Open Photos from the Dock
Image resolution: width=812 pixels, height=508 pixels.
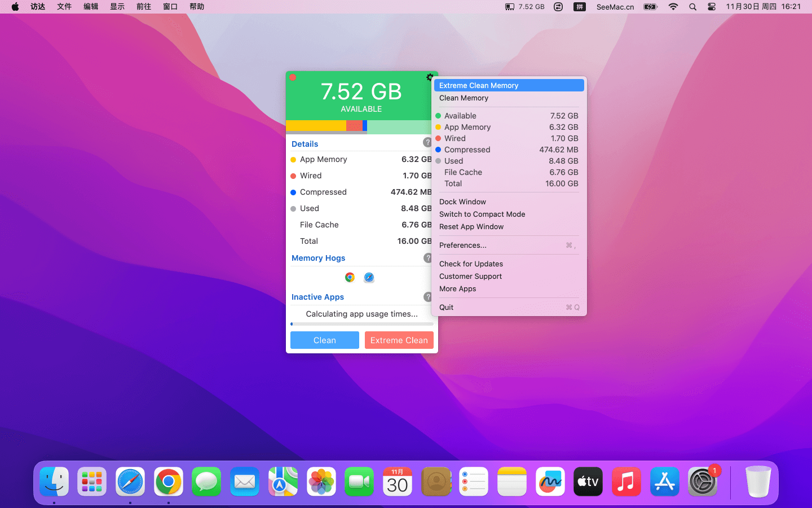[x=321, y=481]
